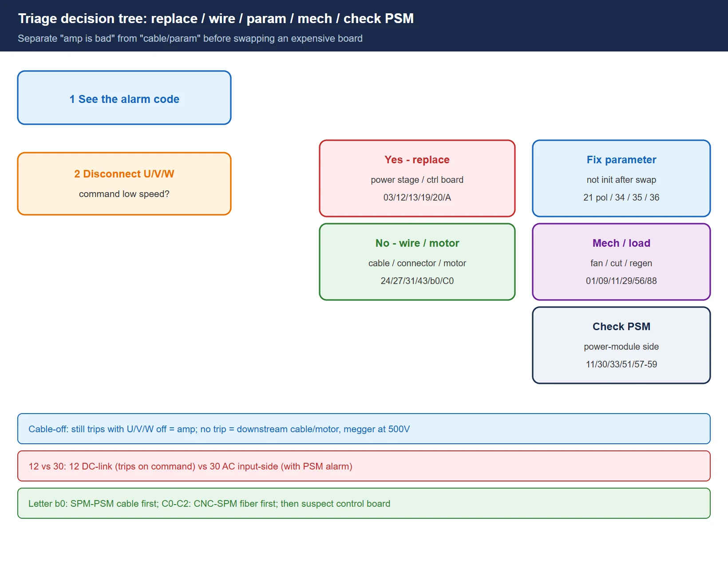
Task: Click alarm codes '03/12/13/19/20/A'
Action: click(417, 197)
